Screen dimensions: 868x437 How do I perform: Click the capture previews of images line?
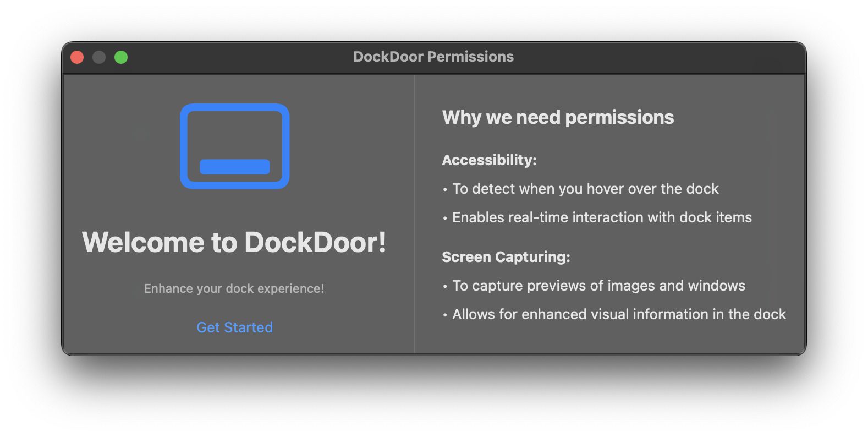[x=598, y=286]
